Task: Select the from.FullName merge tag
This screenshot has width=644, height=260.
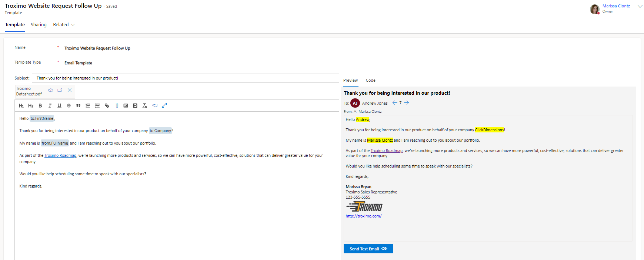Action: (55, 143)
